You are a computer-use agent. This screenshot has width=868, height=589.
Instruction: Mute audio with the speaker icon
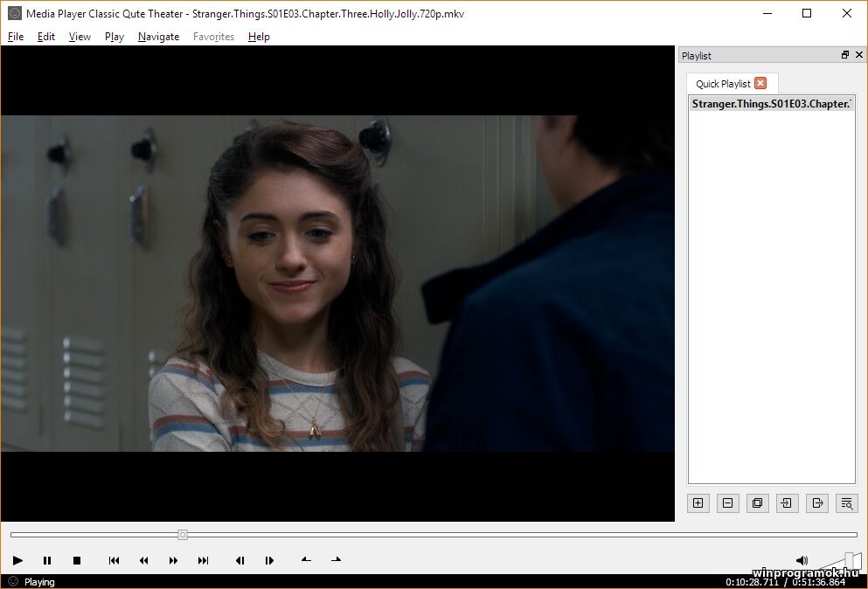(802, 560)
